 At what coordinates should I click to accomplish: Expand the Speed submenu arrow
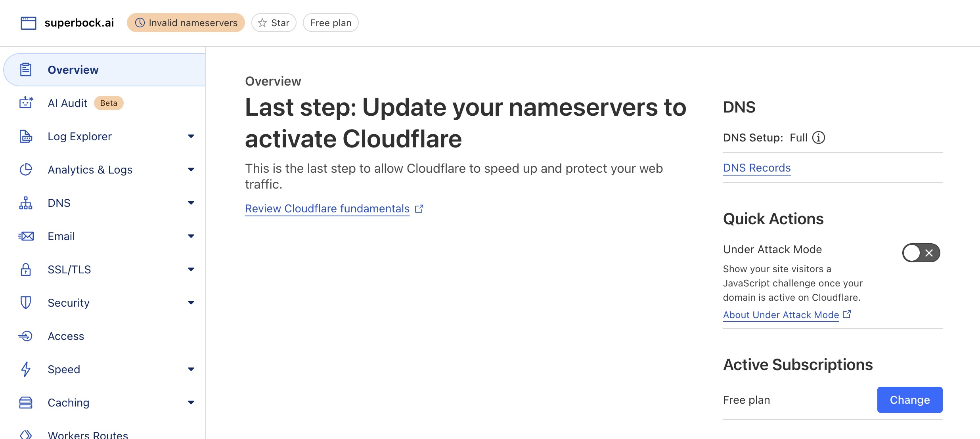(x=191, y=369)
